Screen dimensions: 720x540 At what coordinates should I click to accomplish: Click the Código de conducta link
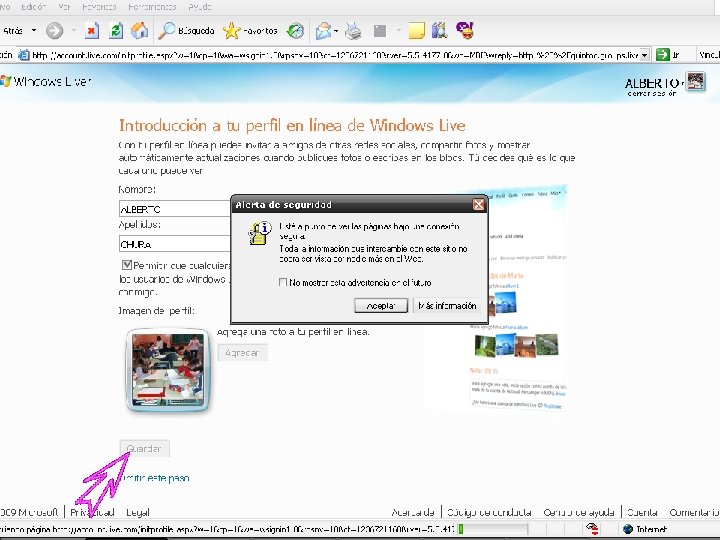(489, 512)
